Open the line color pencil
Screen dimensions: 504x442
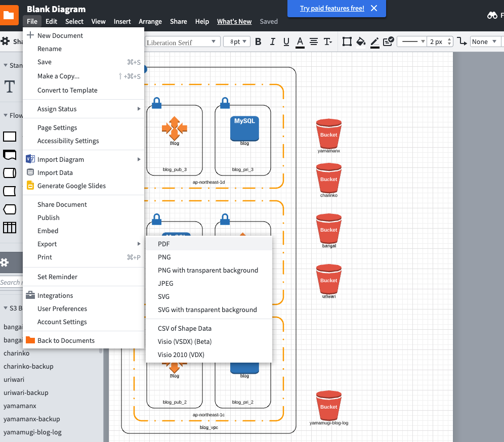coord(375,42)
